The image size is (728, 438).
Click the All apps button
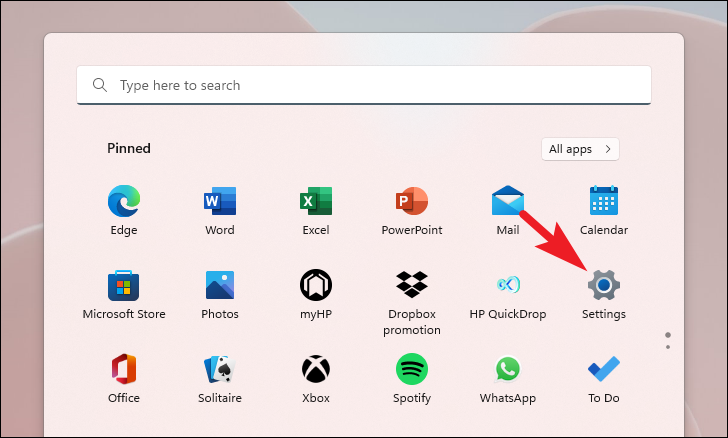(580, 149)
